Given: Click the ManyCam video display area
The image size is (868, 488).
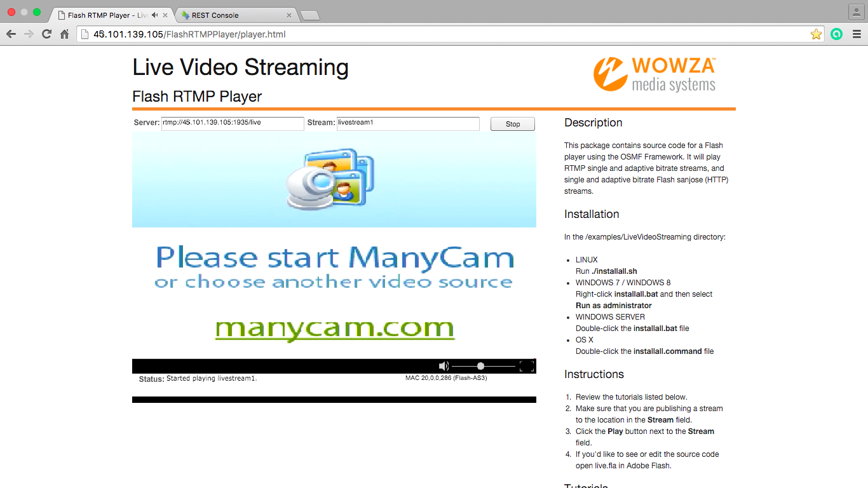Looking at the screenshot, I should coord(334,245).
